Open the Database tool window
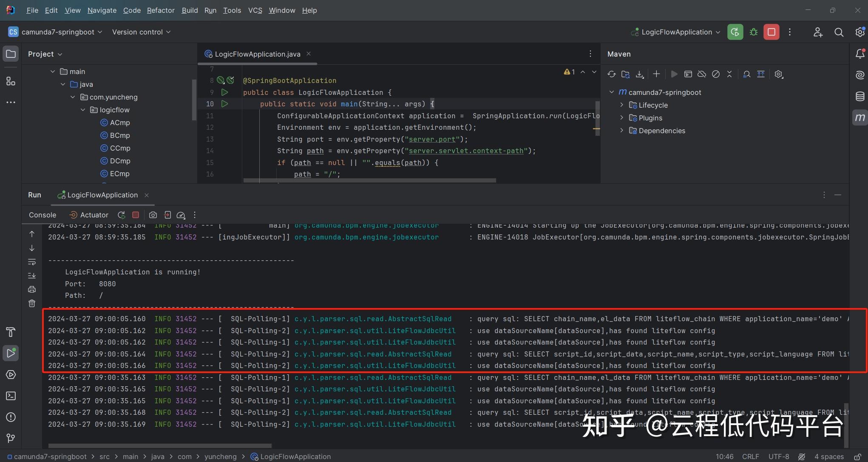This screenshot has height=462, width=868. 860,96
